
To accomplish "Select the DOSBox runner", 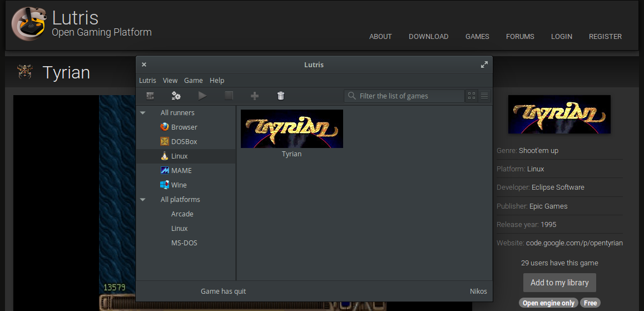I will [x=186, y=141].
